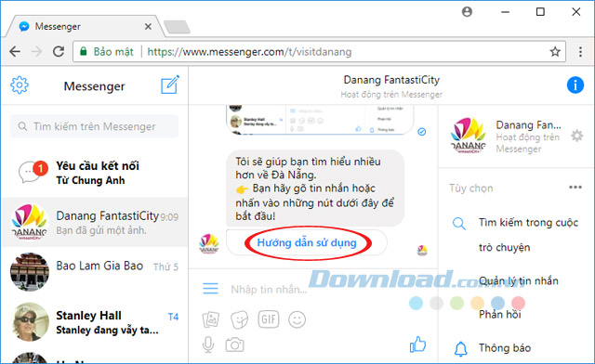Screen dimensions: 595x364
Task: Reload the page with the refresh icon
Action: coord(59,51)
